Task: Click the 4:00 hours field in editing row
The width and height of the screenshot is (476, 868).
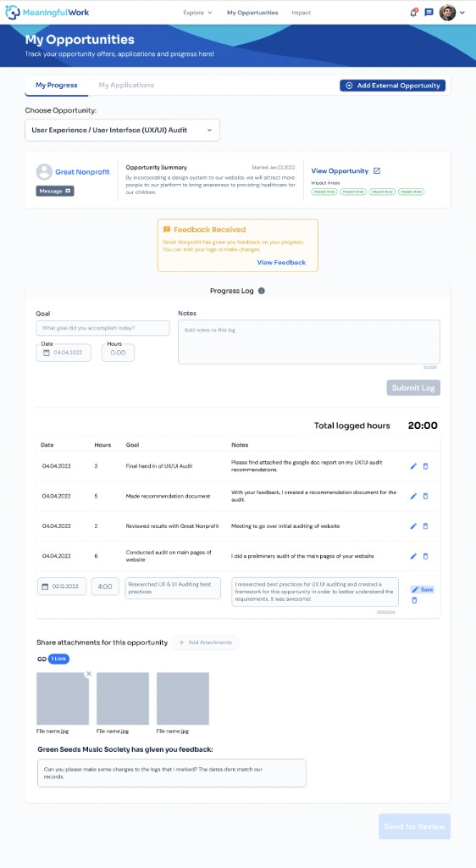Action: click(x=105, y=587)
